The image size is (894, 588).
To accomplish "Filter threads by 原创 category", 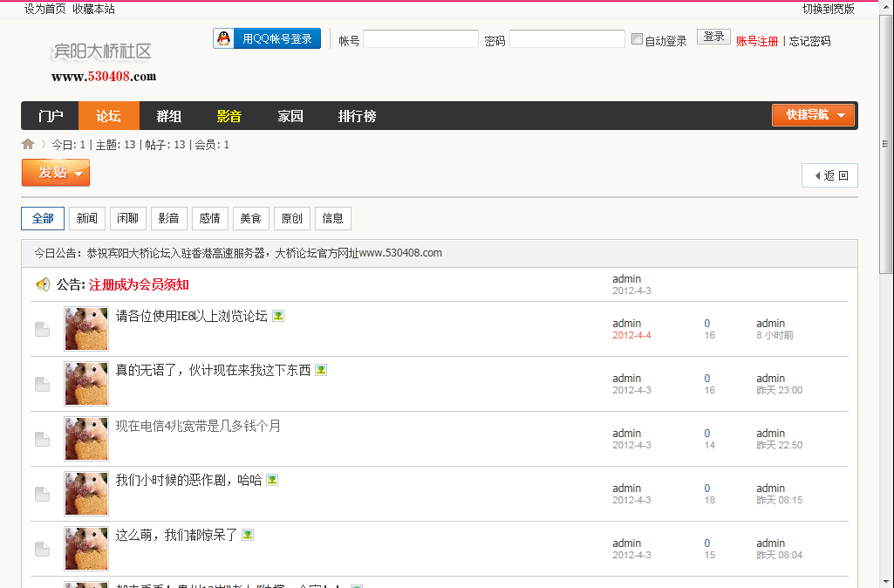I will click(292, 218).
